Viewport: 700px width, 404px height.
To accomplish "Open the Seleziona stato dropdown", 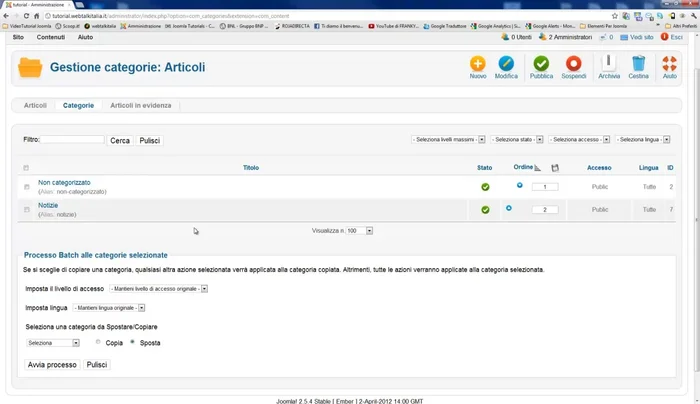I will [x=517, y=140].
